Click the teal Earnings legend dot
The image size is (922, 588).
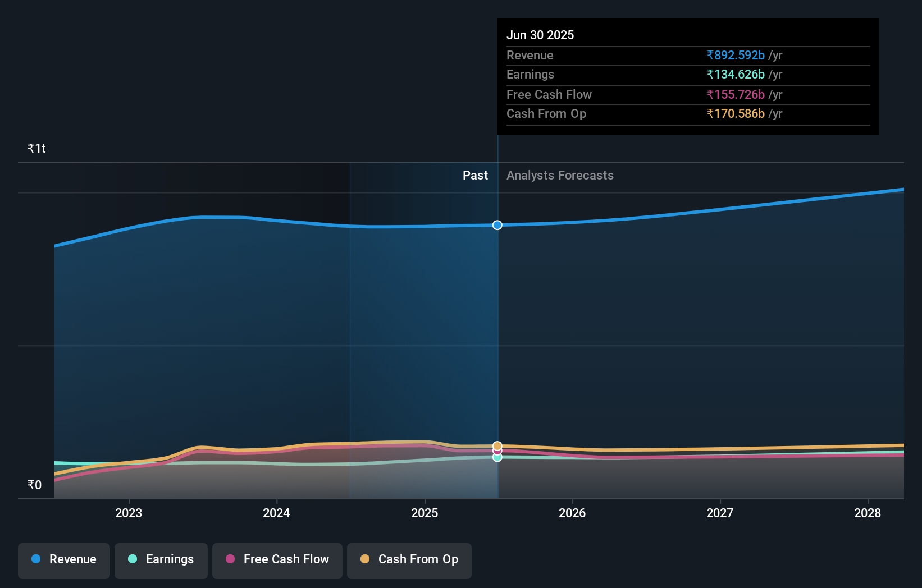pos(133,559)
